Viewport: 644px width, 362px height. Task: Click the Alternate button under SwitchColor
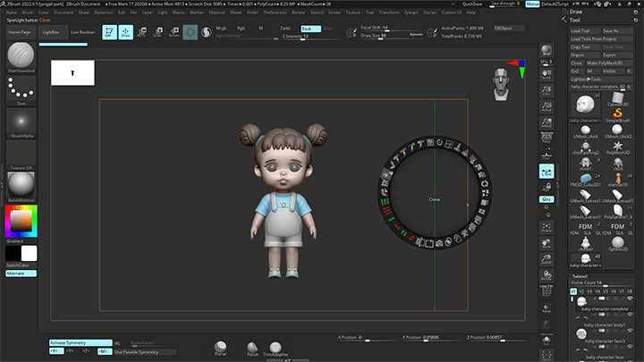click(21, 274)
